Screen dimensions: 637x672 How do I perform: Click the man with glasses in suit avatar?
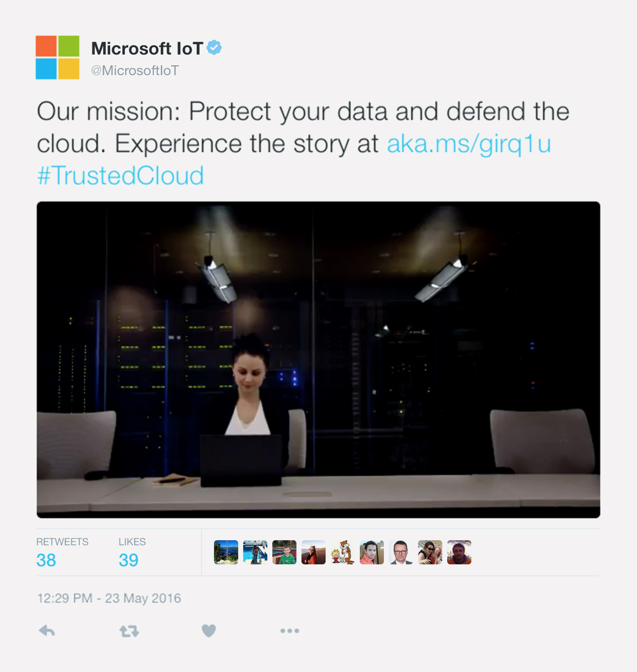click(401, 552)
